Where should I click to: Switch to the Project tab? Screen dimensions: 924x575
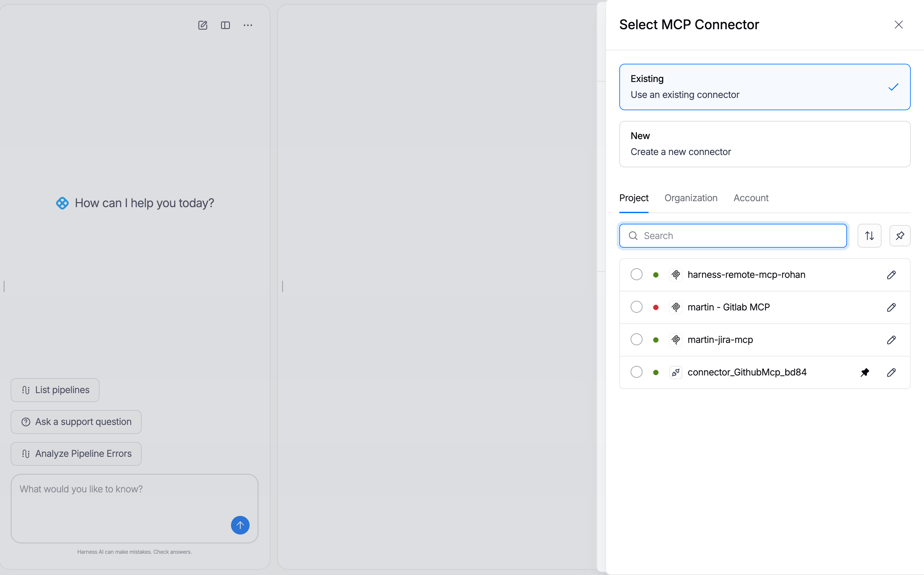click(634, 198)
